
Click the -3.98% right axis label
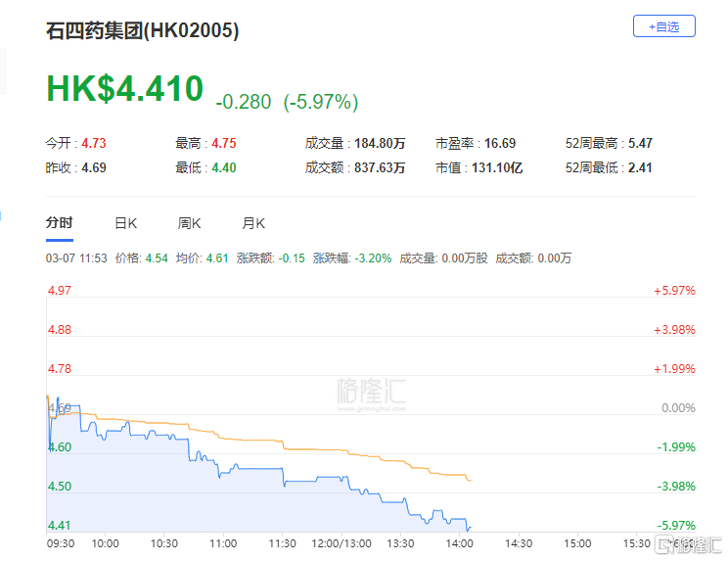pos(676,487)
